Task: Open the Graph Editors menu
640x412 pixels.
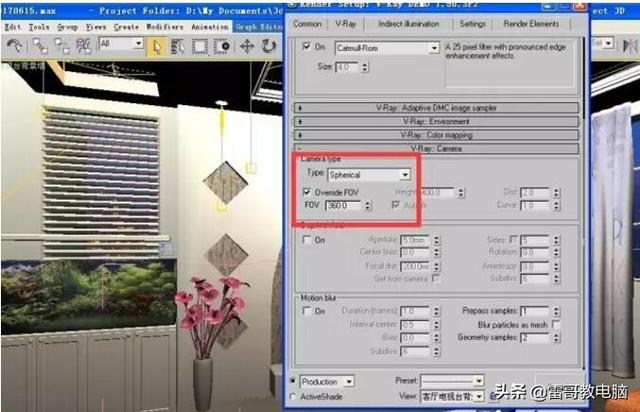Action: [x=259, y=27]
